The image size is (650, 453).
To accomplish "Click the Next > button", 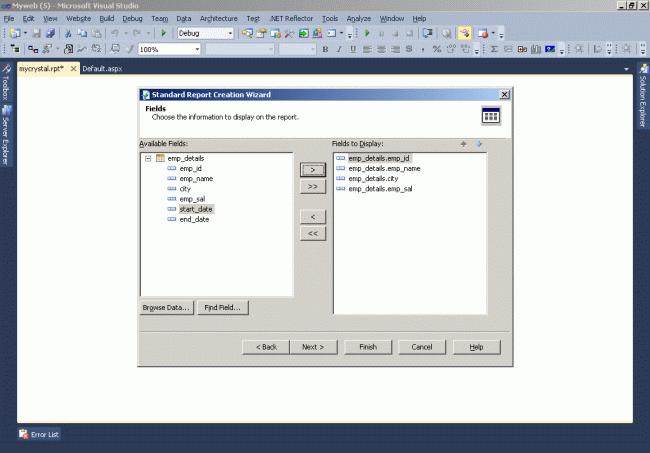I will [313, 347].
